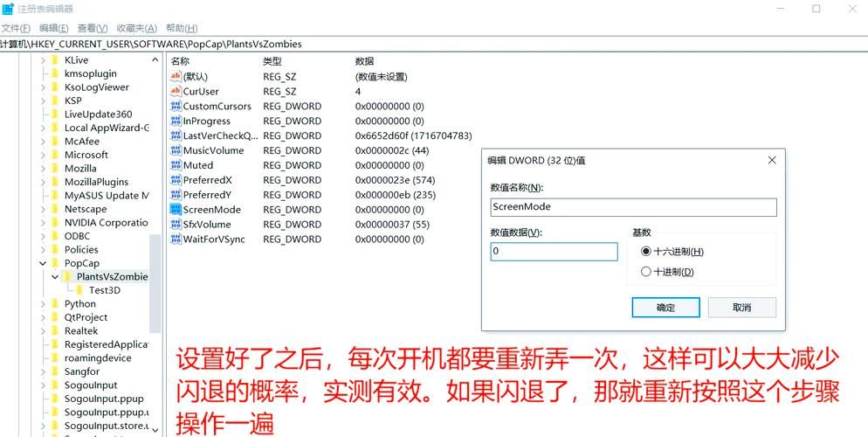Select the InProgress DWORD icon
Viewport: 868px width, 437px height.
pos(176,121)
